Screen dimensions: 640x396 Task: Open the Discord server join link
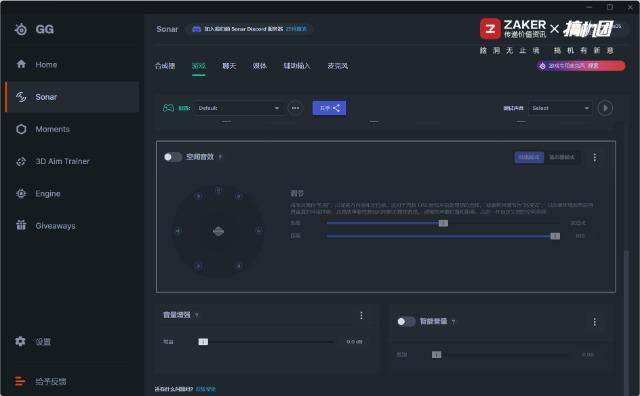296,29
